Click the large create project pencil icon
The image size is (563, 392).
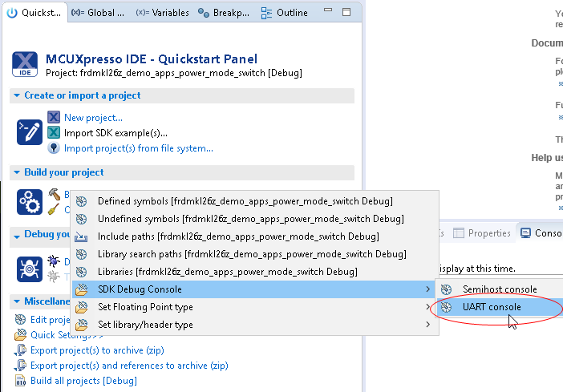tap(30, 132)
